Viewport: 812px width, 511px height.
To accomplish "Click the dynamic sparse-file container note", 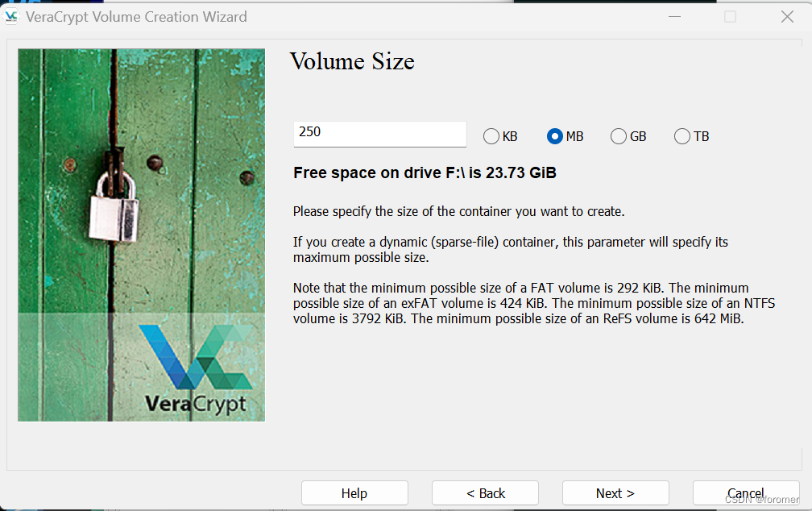I will (x=511, y=250).
